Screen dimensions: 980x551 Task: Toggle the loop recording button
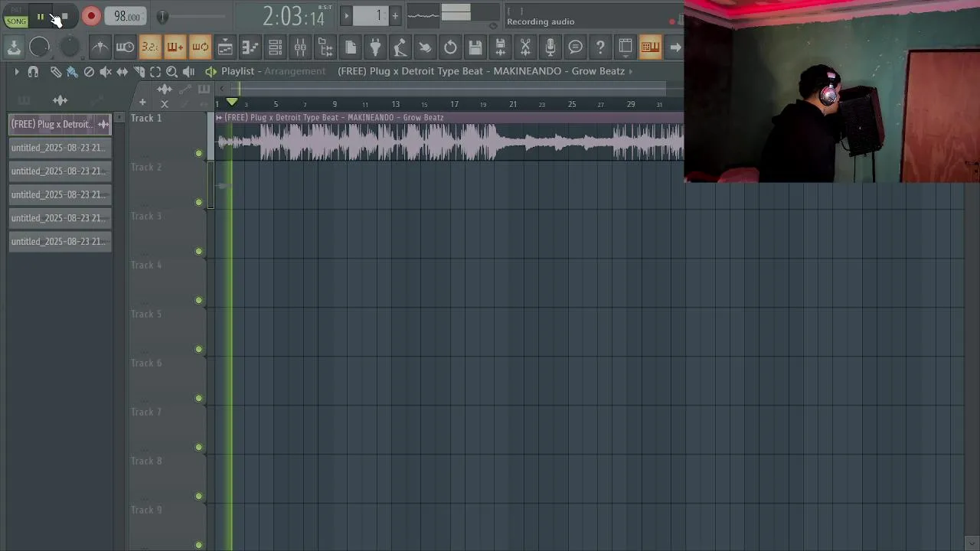200,47
